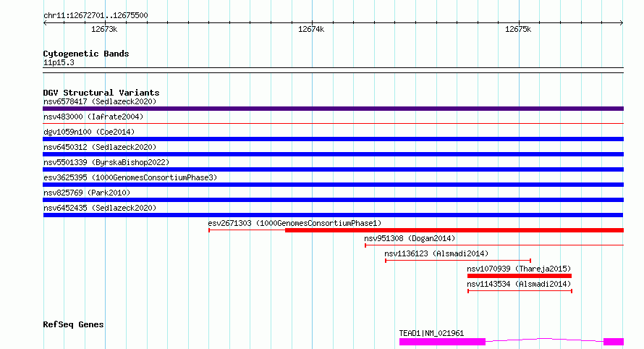Select the blue nsv6450312 variant bar

click(333, 154)
